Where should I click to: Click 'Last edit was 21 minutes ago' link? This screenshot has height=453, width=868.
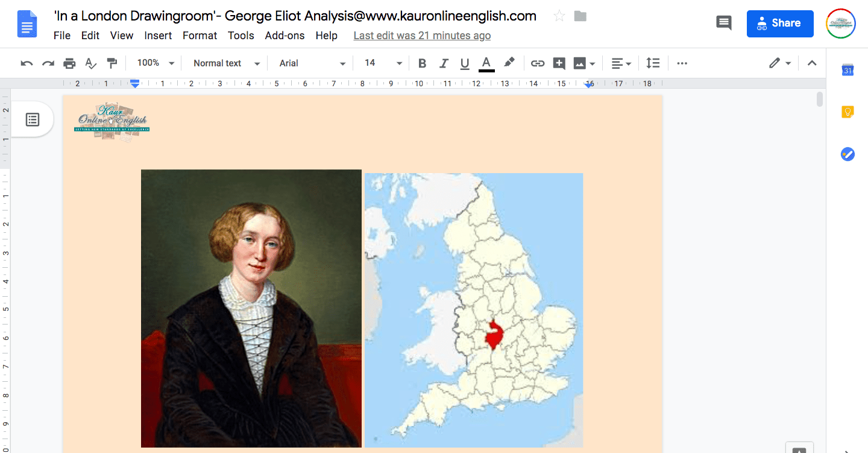(422, 36)
